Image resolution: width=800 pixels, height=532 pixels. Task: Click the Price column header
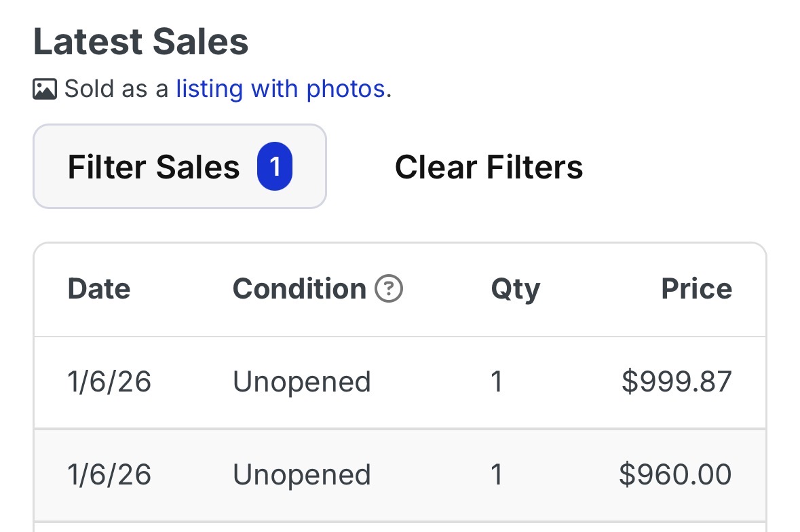click(696, 290)
